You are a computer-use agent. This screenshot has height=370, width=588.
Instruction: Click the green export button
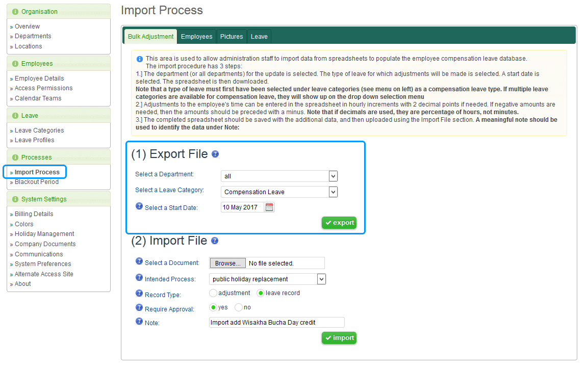pos(339,223)
